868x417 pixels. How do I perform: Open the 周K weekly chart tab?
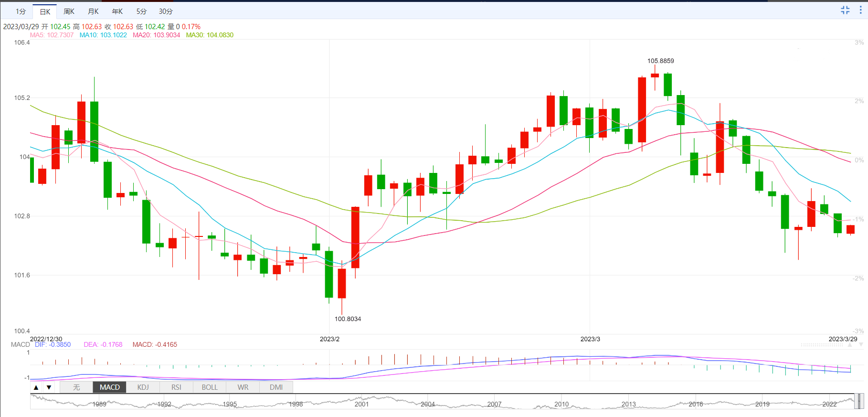(x=69, y=11)
